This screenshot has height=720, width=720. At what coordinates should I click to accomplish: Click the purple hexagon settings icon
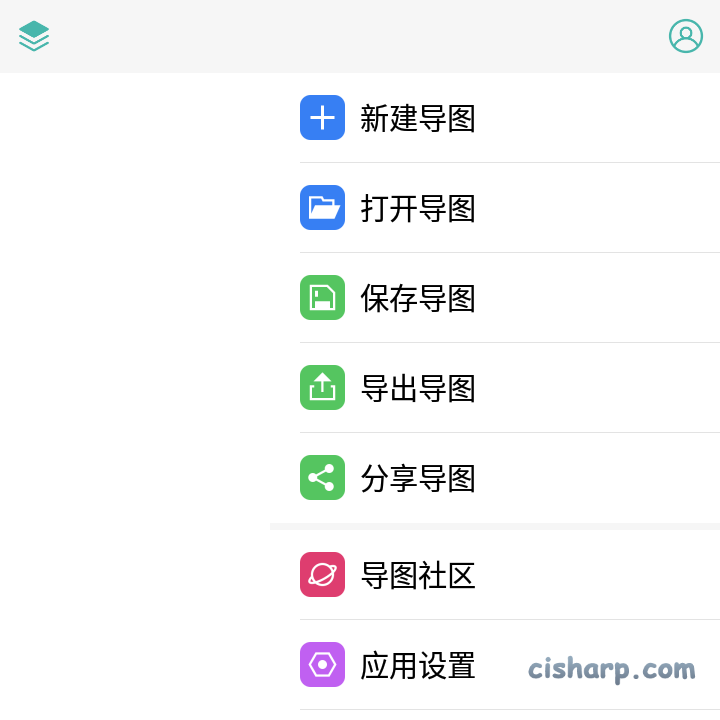tap(322, 665)
